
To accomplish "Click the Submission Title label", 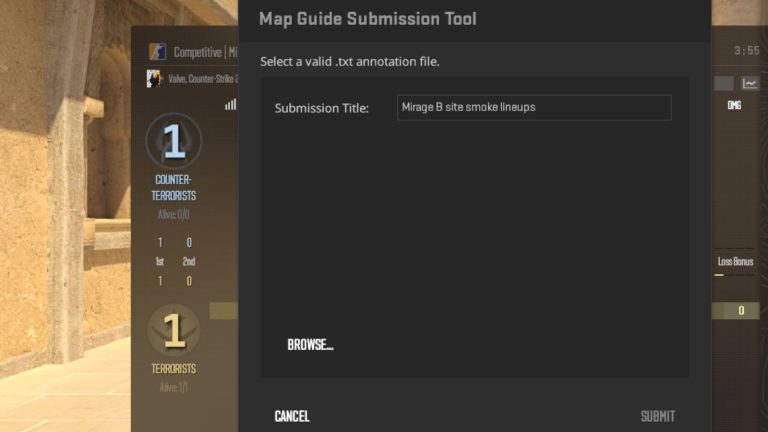I will [x=321, y=108].
